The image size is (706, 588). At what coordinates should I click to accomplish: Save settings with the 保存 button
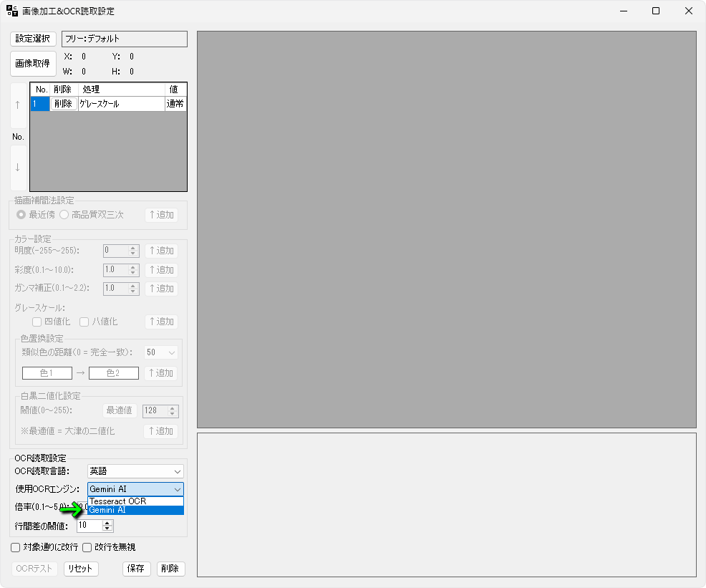click(x=136, y=569)
